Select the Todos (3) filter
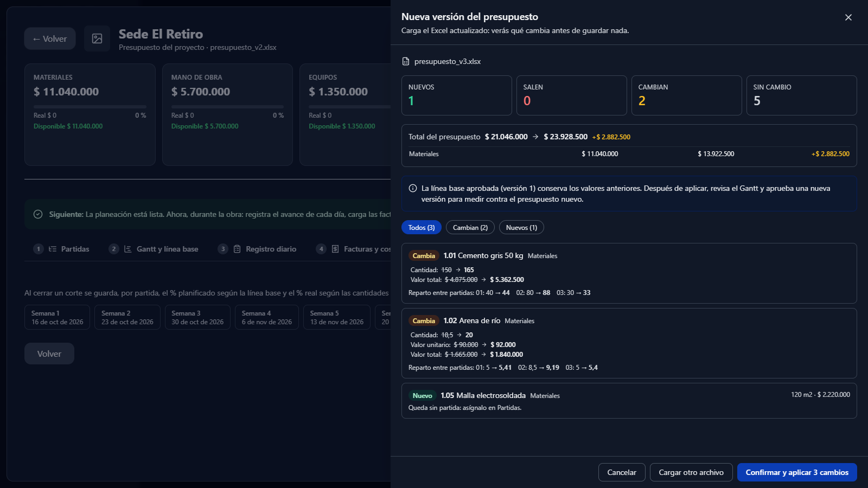Image resolution: width=868 pixels, height=488 pixels. click(x=422, y=228)
